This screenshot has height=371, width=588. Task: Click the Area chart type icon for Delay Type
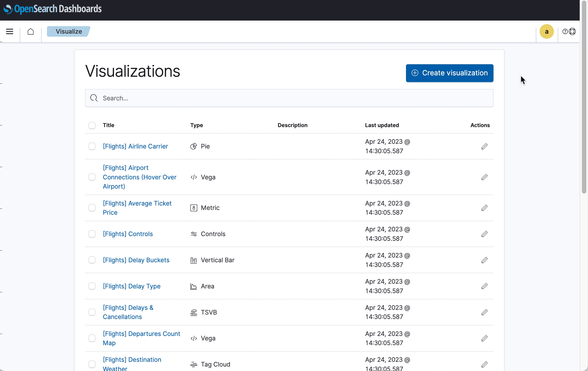(193, 286)
